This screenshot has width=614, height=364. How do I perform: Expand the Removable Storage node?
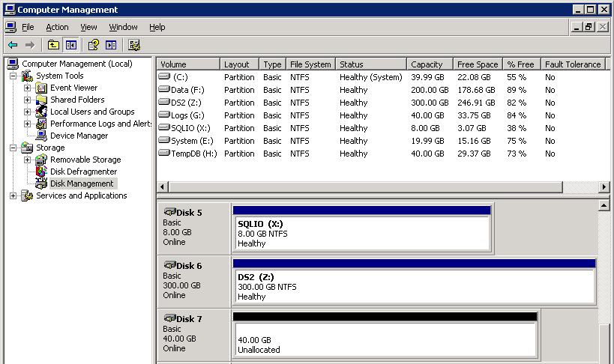pos(28,160)
